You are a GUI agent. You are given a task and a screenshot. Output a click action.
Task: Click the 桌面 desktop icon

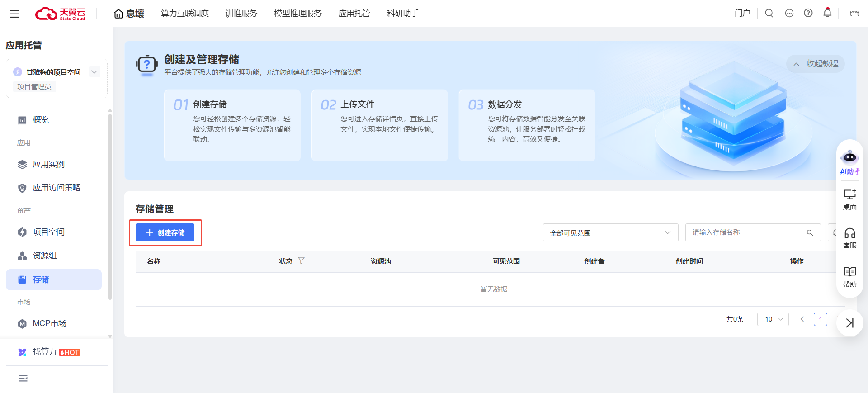coord(850,199)
